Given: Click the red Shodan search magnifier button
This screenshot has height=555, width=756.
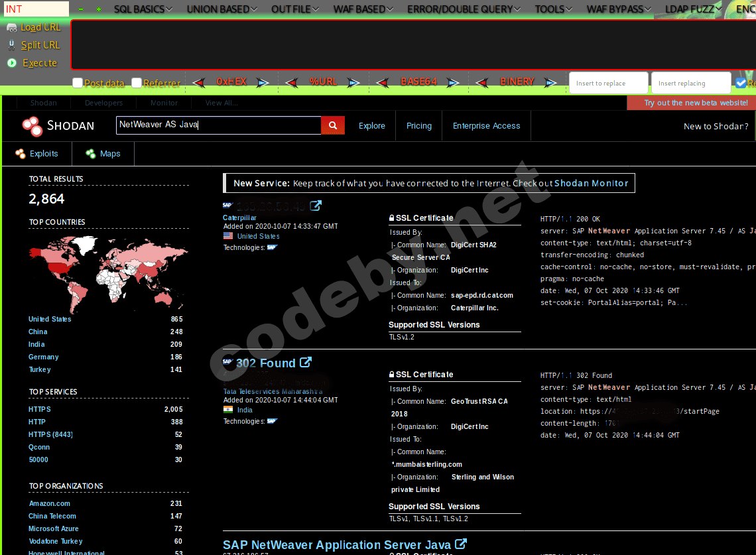Looking at the screenshot, I should [x=333, y=125].
